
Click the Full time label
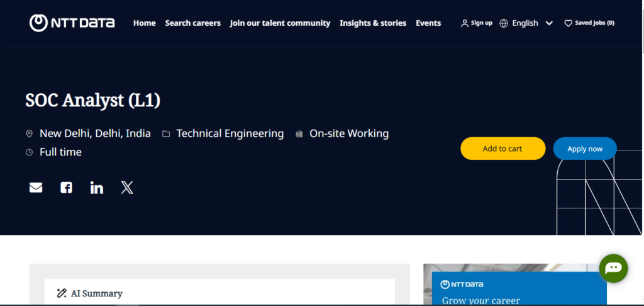61,152
